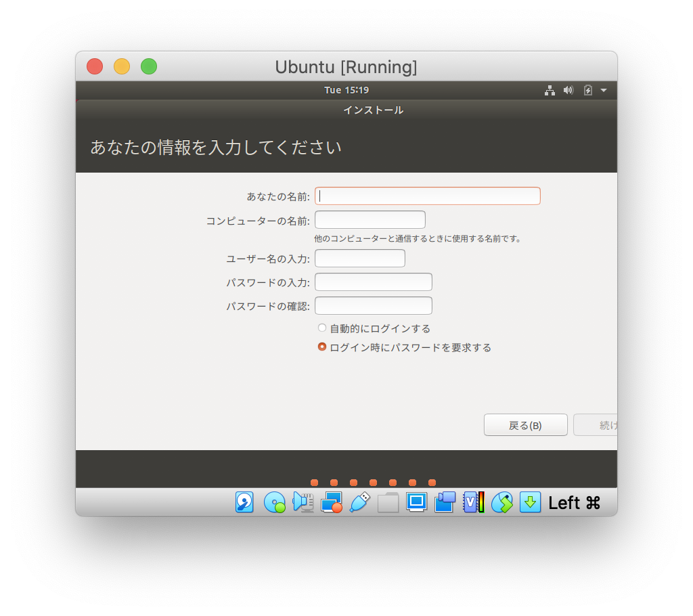Image resolution: width=693 pixels, height=616 pixels.
Task: Minimize the VM window yellow button
Action: coord(122,66)
